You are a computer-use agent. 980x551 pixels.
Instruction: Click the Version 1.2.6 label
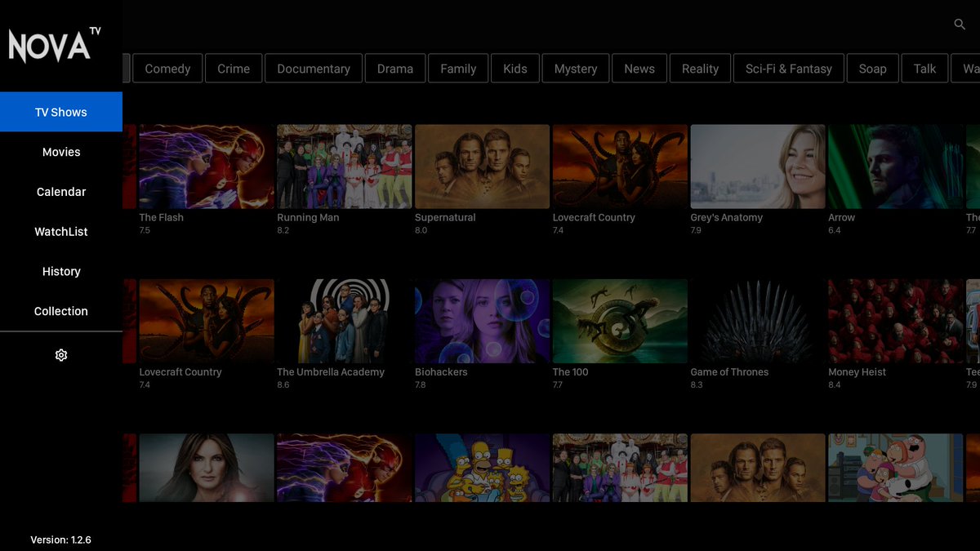click(60, 540)
